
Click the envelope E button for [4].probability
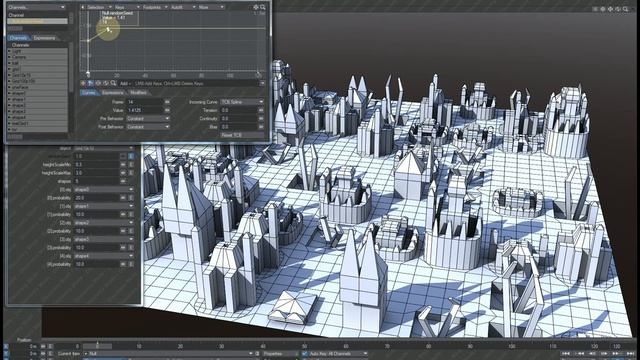click(x=131, y=264)
